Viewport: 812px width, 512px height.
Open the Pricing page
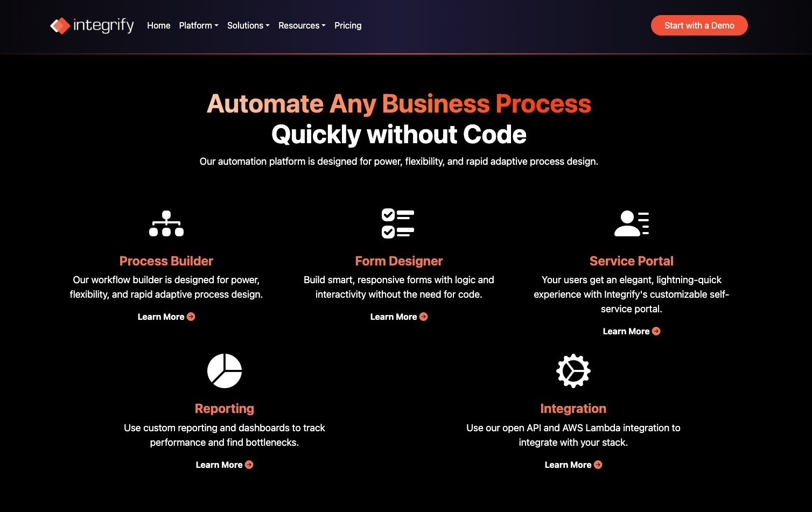pos(348,25)
